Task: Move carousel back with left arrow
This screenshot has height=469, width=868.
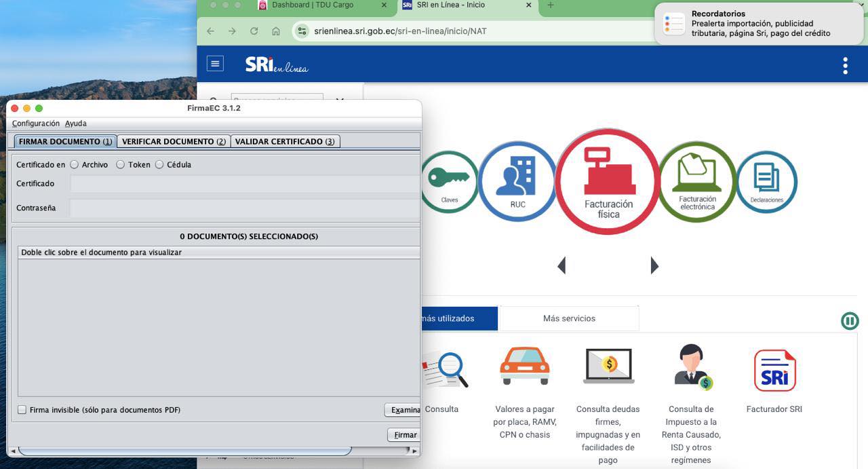Action: tap(561, 265)
